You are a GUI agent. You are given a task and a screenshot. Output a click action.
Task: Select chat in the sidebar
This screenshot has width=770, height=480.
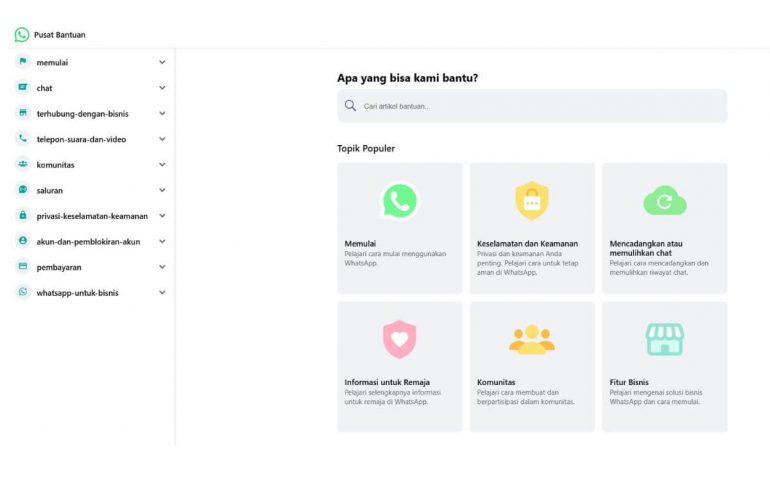click(x=44, y=88)
